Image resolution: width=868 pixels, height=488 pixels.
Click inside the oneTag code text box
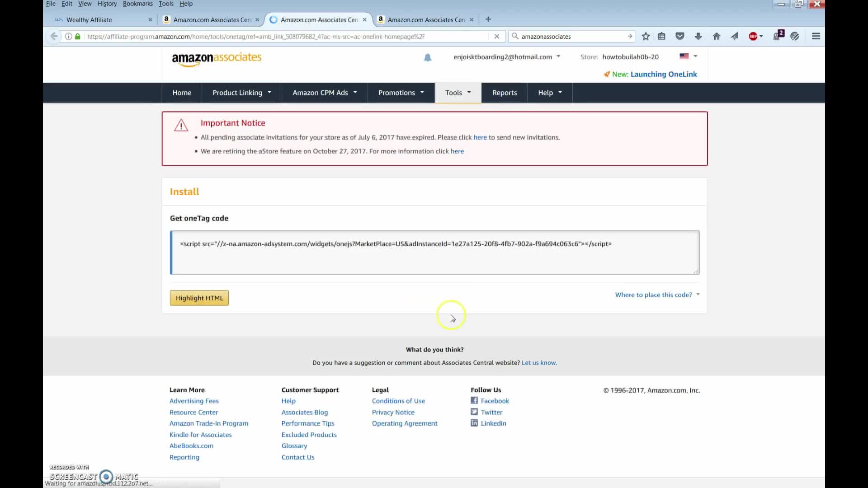tap(435, 253)
